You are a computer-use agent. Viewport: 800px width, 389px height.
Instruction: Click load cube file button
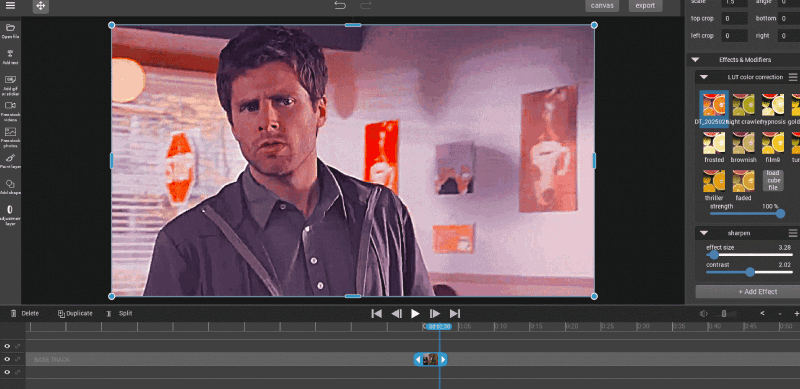pyautogui.click(x=773, y=180)
